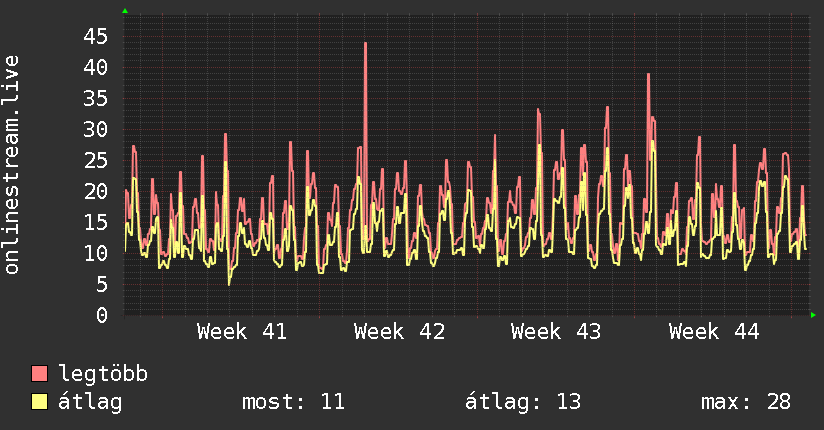Click the y-axis value 15
Viewport: 824px width, 430px height.
point(96,222)
